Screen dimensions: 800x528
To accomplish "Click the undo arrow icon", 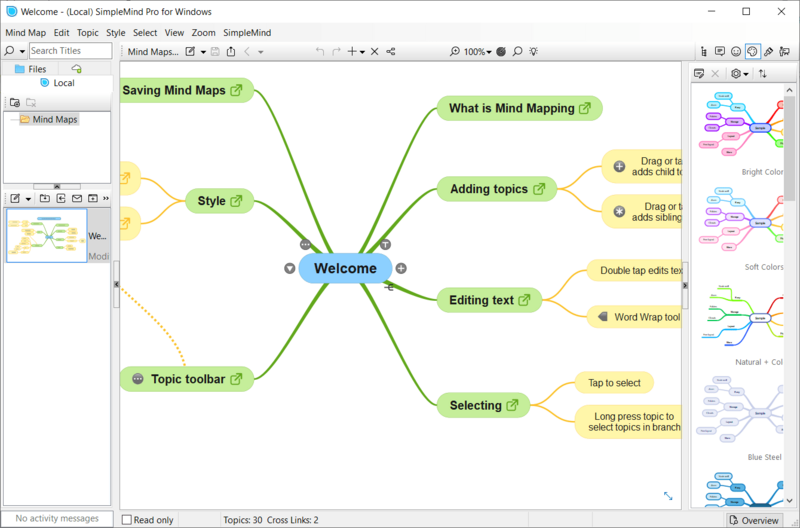I will (x=320, y=52).
